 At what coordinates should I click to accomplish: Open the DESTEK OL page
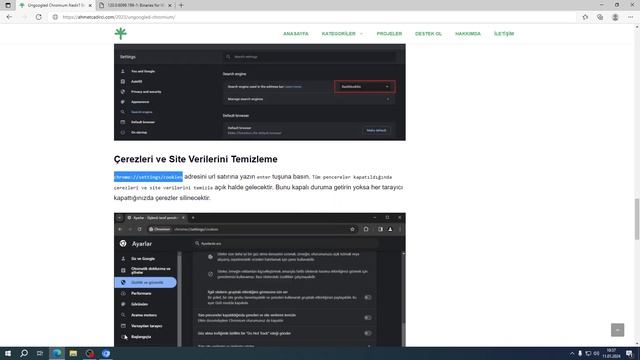tap(428, 33)
